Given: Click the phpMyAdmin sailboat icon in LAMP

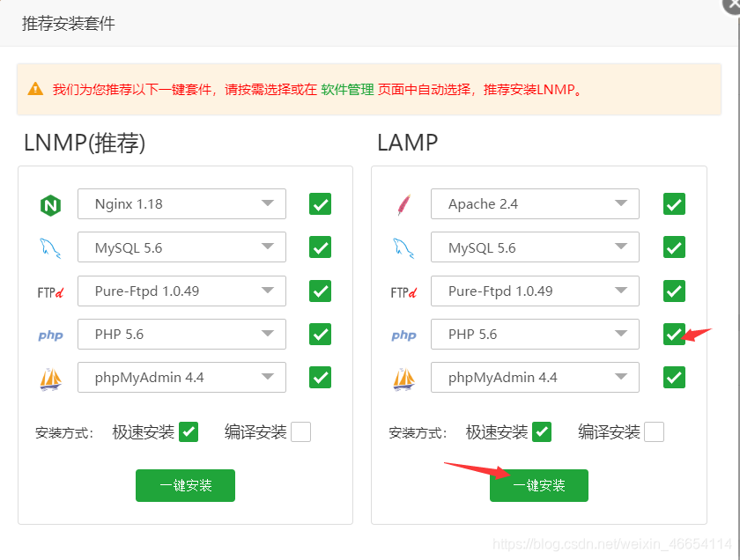Looking at the screenshot, I should 404,379.
